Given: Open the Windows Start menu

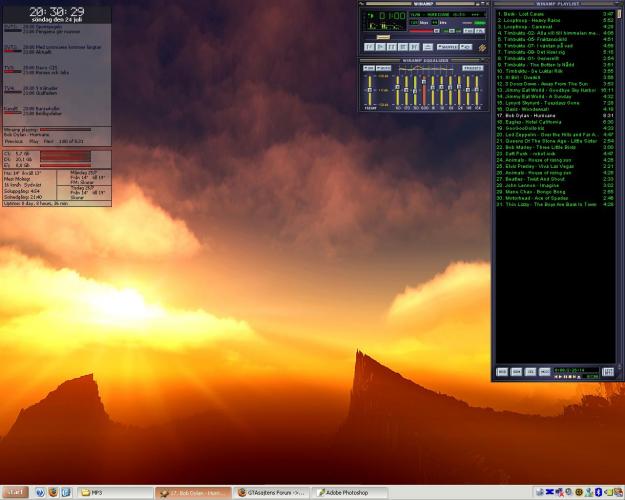Looking at the screenshot, I should 15,493.
